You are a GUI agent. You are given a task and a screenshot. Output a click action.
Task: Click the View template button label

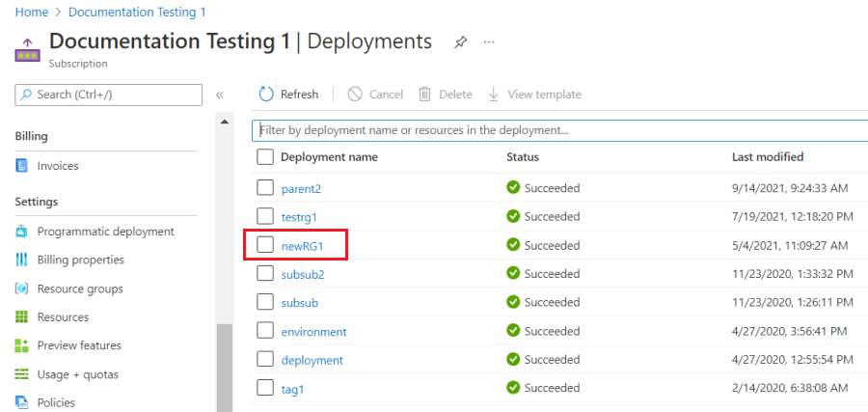545,95
